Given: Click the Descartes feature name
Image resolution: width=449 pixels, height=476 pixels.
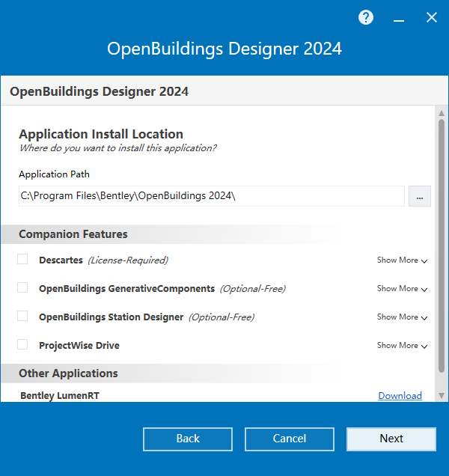Looking at the screenshot, I should click(61, 260).
